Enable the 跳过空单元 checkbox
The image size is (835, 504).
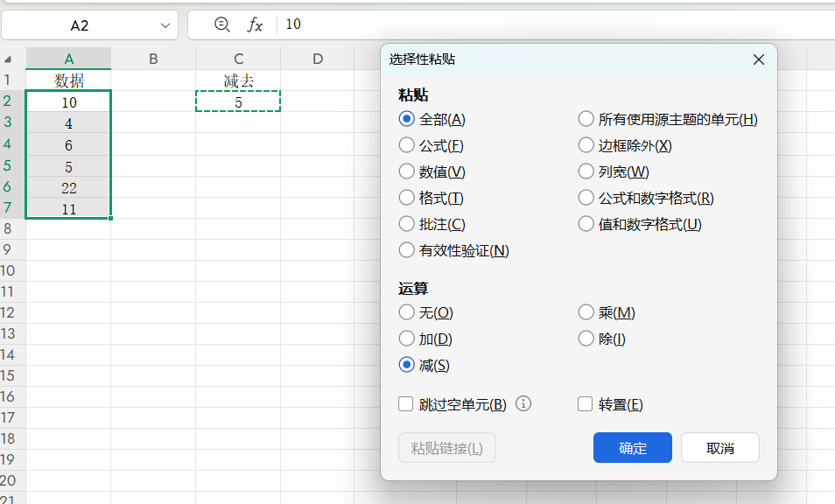click(x=406, y=404)
